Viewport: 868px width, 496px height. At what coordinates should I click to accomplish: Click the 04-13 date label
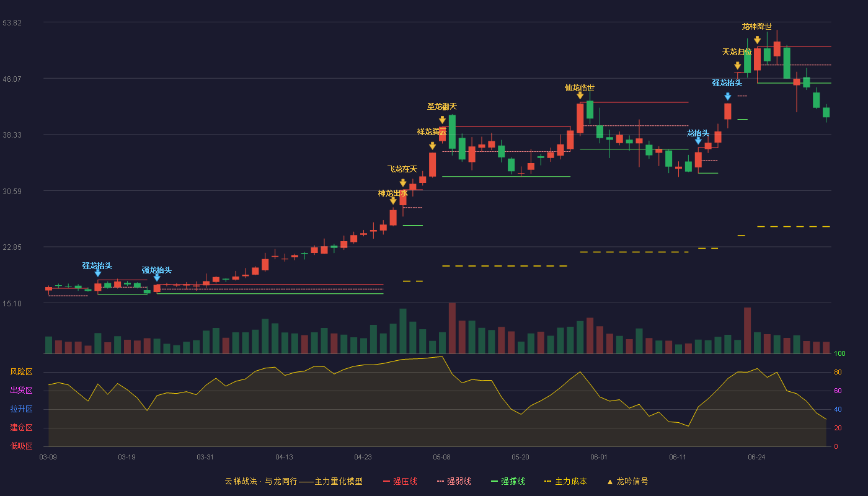point(284,457)
